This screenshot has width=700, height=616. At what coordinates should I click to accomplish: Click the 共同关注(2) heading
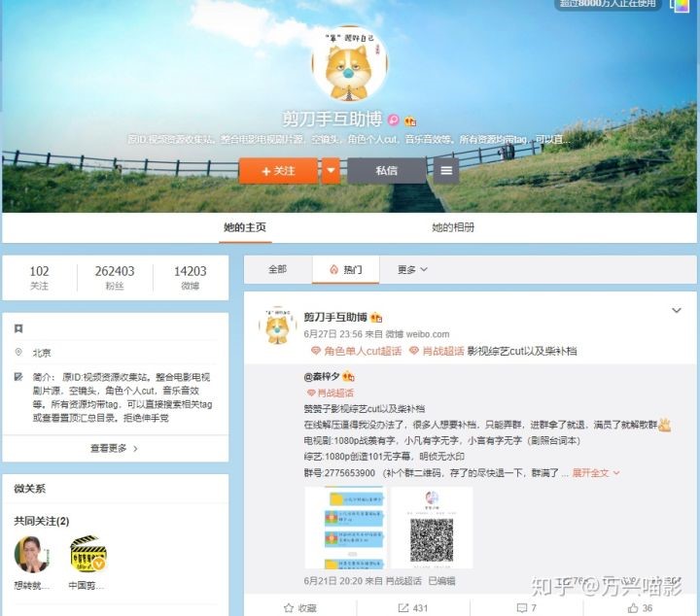(x=42, y=521)
